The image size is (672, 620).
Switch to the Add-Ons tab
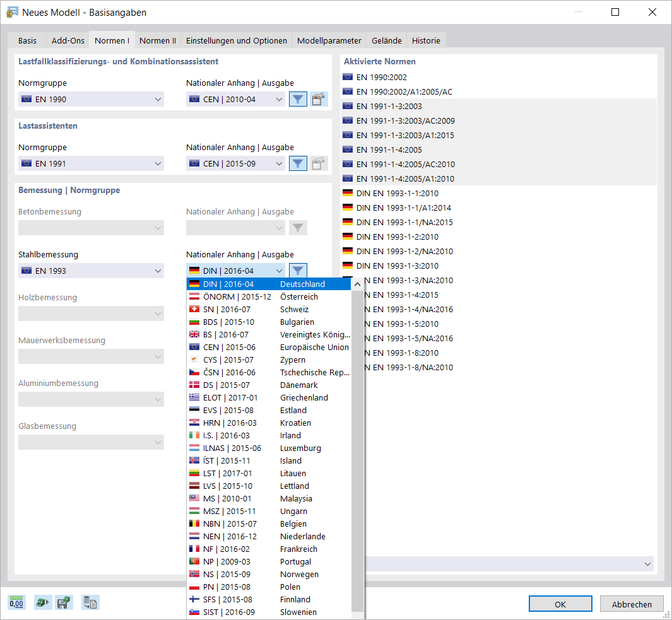click(68, 41)
